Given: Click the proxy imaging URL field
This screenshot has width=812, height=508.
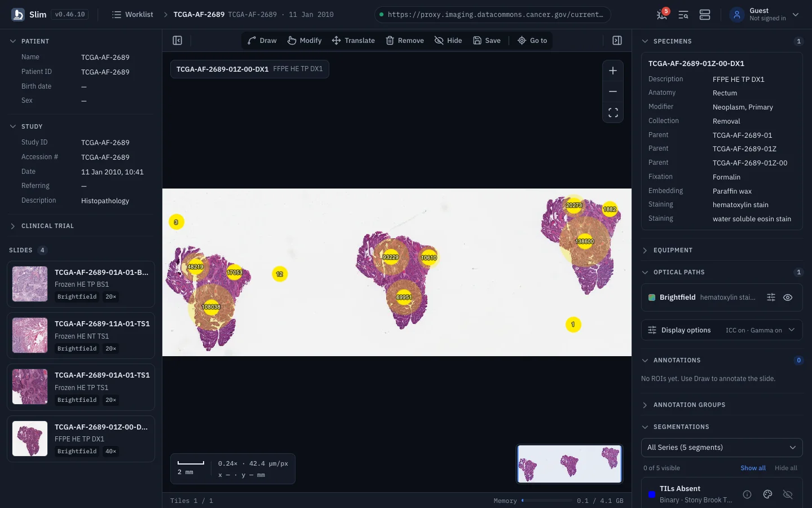Looking at the screenshot, I should pos(492,15).
